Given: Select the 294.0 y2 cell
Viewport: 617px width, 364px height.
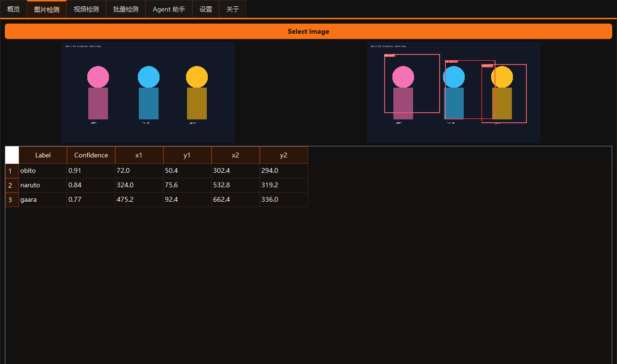Looking at the screenshot, I should pyautogui.click(x=284, y=171).
